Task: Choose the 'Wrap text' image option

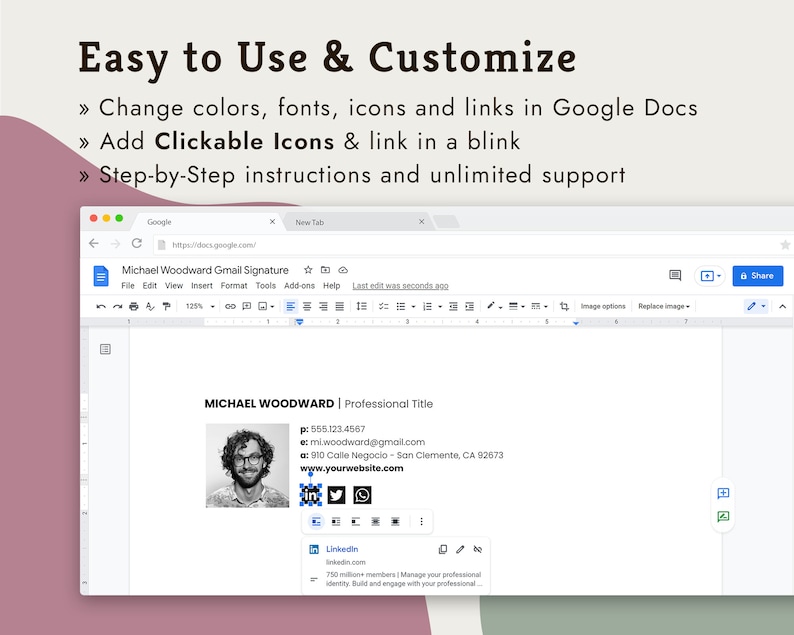Action: point(336,521)
